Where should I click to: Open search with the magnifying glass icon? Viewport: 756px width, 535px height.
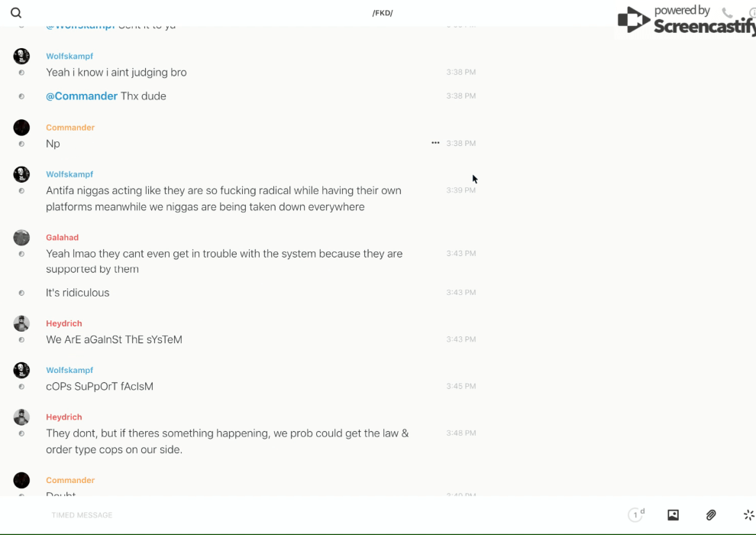click(x=16, y=13)
